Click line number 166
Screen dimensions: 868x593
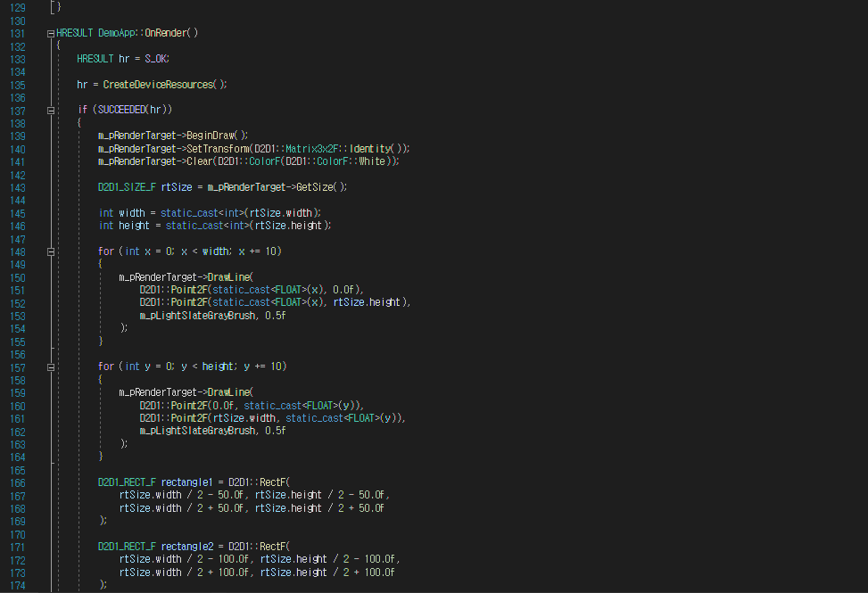pos(18,483)
